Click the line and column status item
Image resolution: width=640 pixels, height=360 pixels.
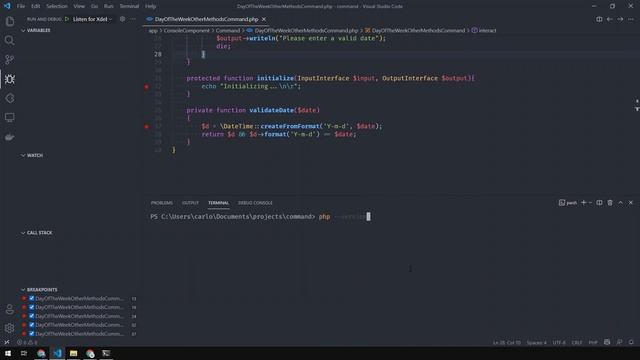pos(507,342)
